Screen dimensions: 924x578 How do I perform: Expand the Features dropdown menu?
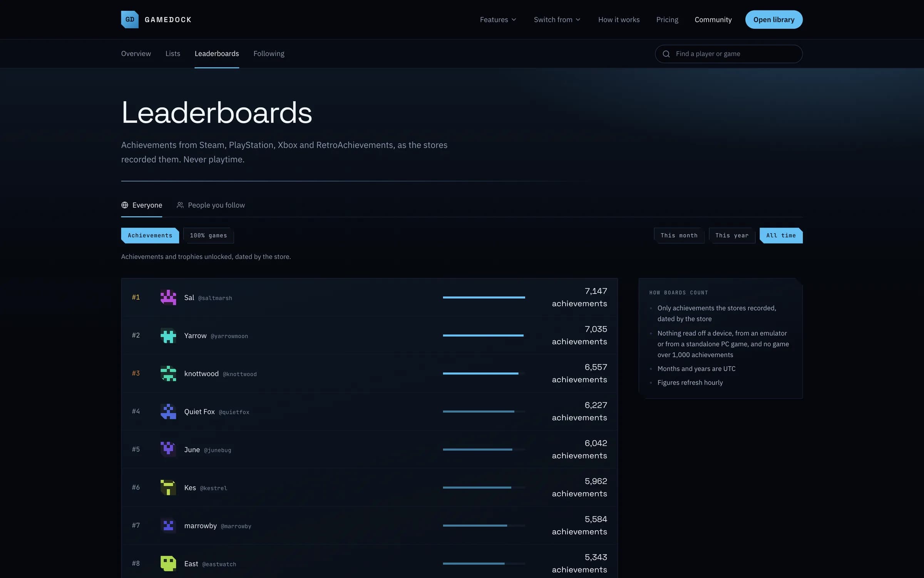pos(498,20)
